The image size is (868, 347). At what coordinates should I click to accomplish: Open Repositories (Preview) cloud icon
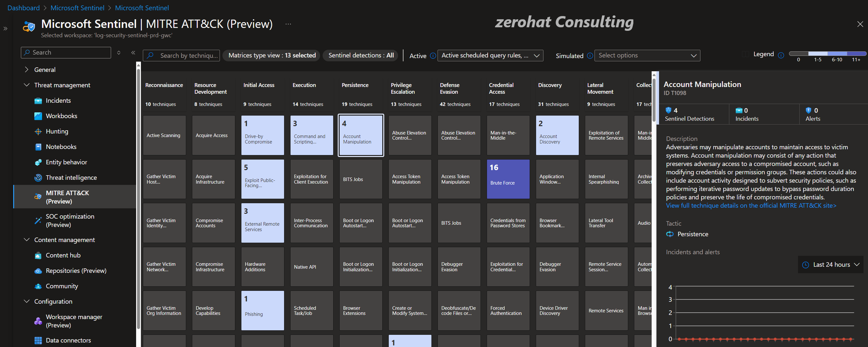[x=38, y=271]
